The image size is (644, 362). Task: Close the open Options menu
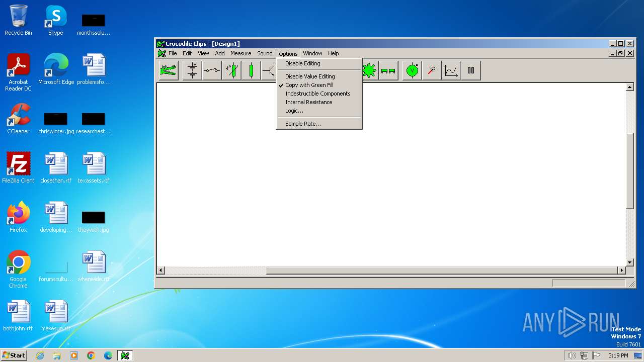[x=288, y=53]
